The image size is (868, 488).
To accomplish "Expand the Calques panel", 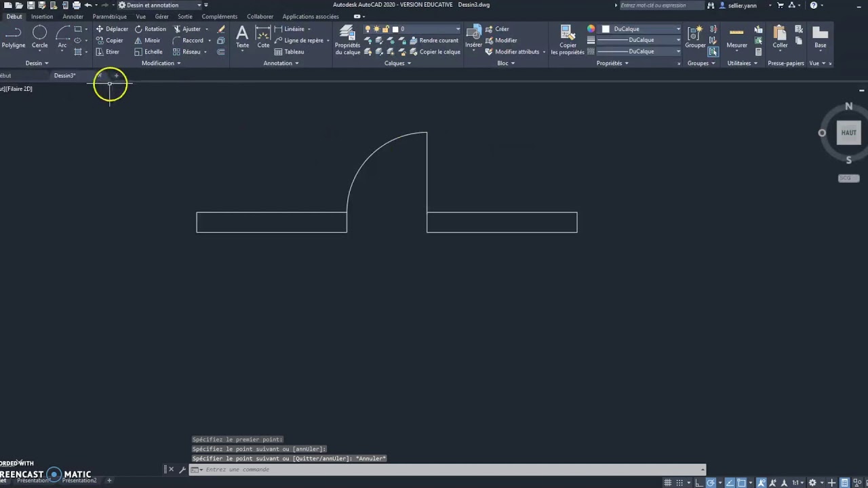I will click(398, 63).
